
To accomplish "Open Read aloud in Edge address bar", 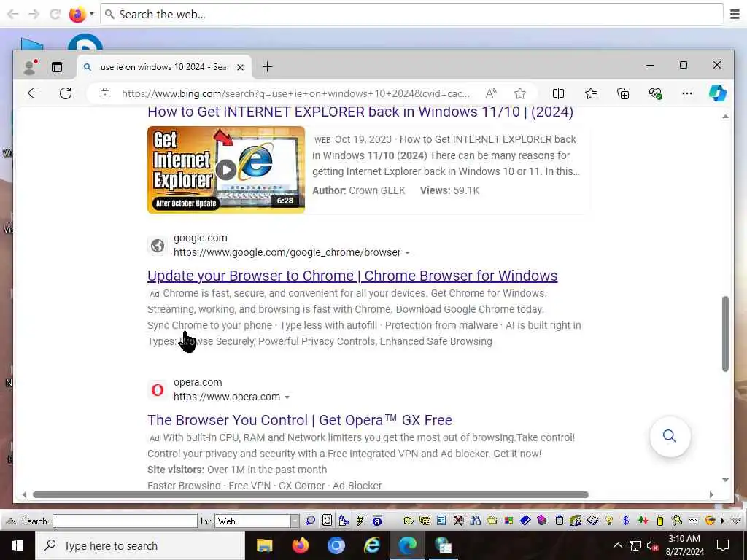I will coord(491,93).
